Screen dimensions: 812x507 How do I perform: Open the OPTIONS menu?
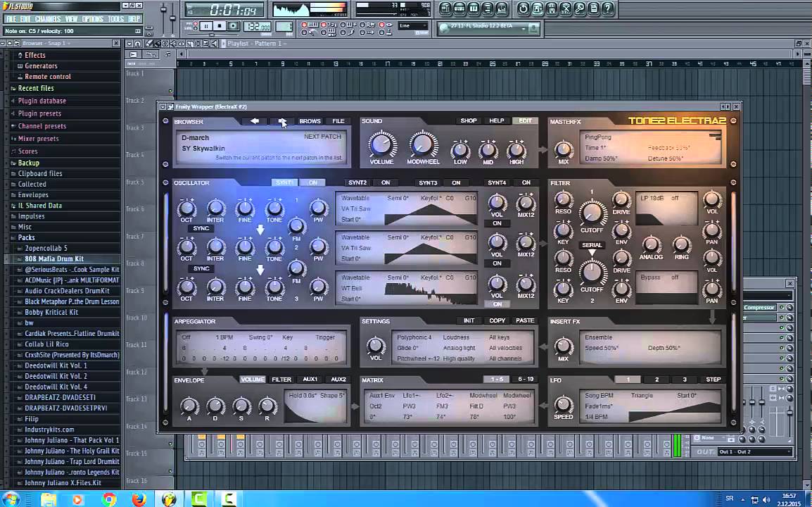pos(93,19)
